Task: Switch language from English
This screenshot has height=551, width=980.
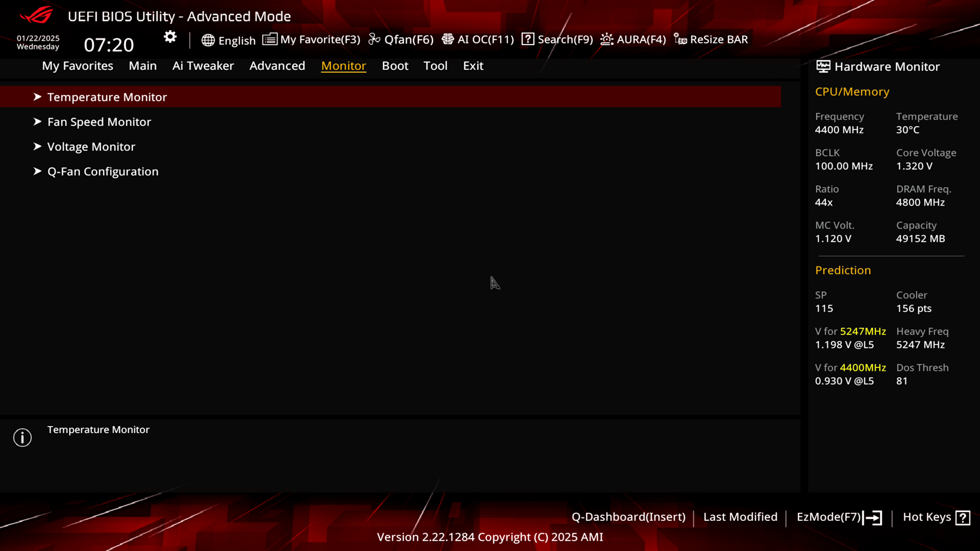Action: tap(228, 39)
